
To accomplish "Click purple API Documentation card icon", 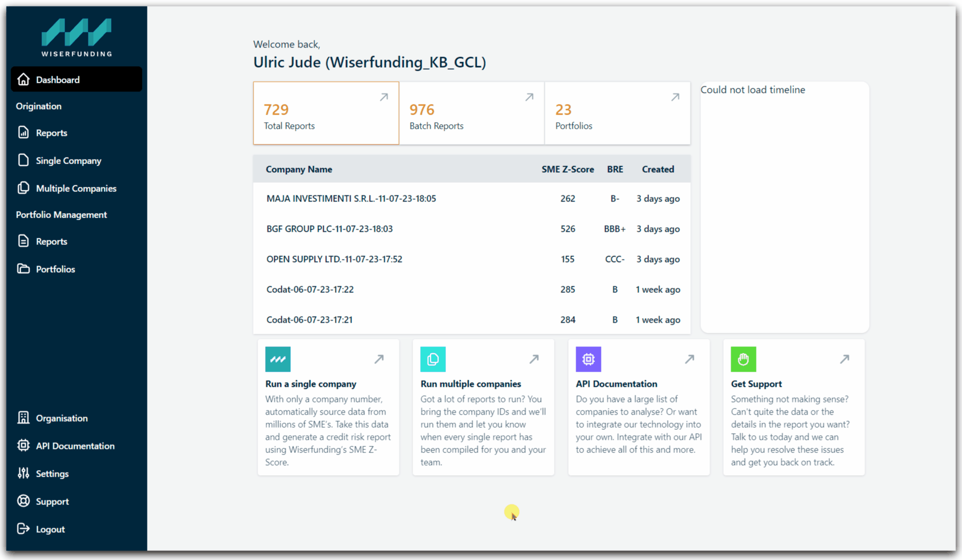I will pos(588,359).
